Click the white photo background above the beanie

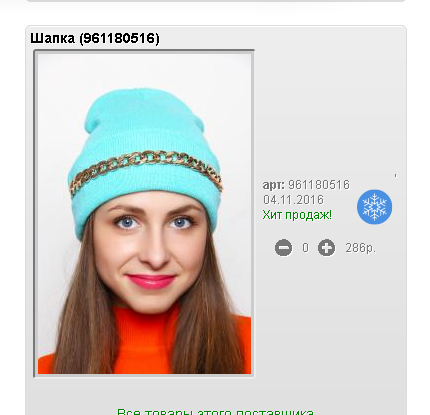tap(144, 70)
